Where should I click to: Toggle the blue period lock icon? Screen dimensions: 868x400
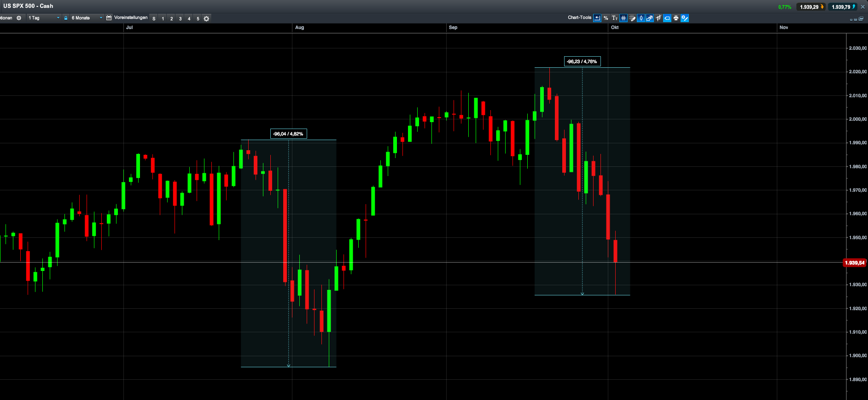click(x=66, y=18)
